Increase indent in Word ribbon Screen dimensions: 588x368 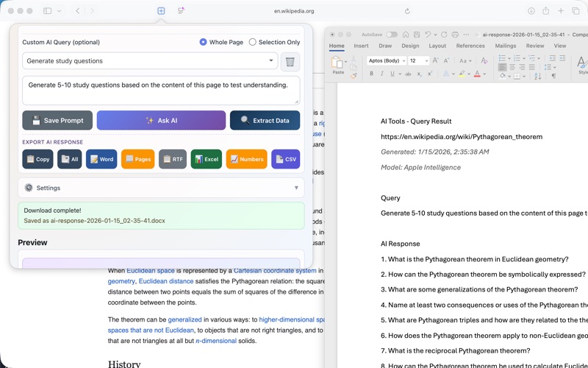tap(562, 58)
